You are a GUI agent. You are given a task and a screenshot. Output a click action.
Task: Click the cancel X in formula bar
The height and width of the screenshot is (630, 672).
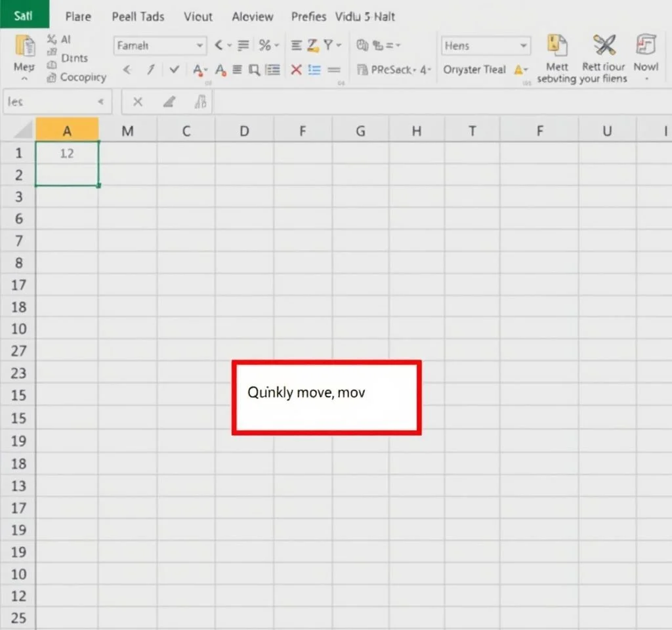coord(138,102)
